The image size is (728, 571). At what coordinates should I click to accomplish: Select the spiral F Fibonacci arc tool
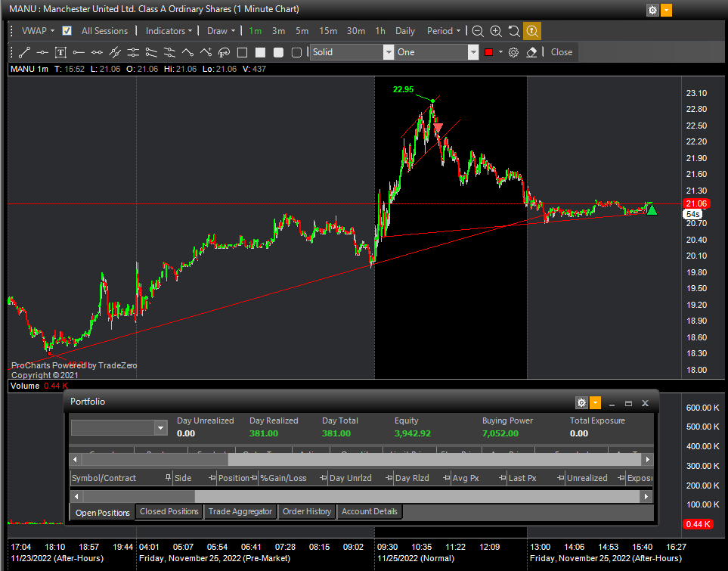224,52
